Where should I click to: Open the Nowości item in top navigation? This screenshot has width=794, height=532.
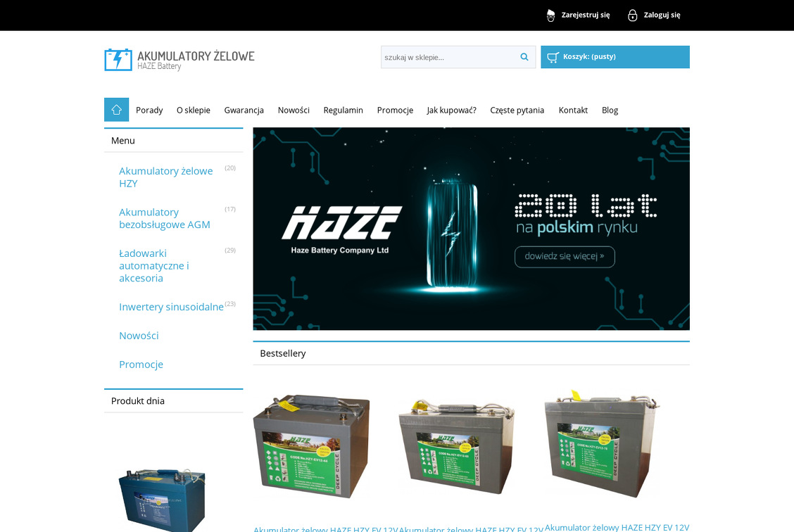point(294,110)
